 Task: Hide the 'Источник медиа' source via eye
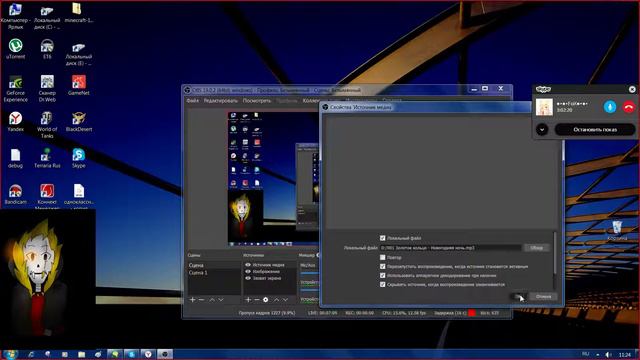coord(248,265)
